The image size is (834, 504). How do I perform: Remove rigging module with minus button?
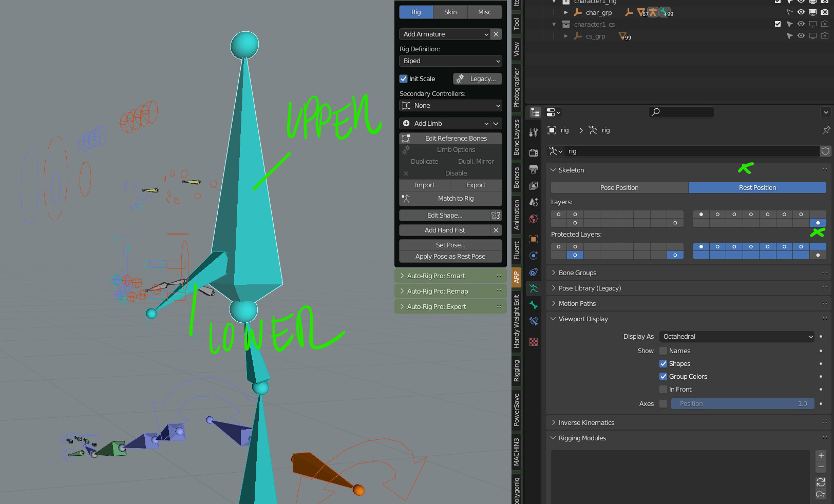821,467
